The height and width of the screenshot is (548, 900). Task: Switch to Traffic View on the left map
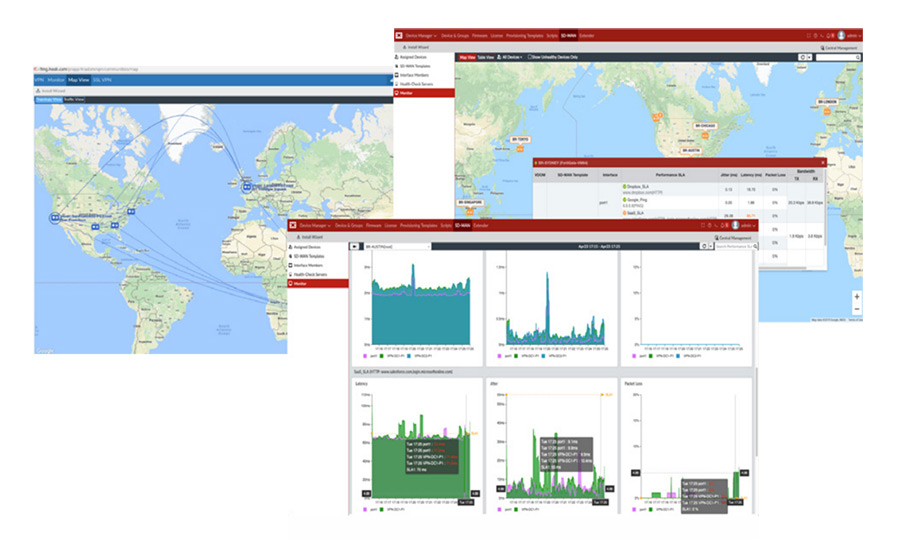click(x=73, y=100)
